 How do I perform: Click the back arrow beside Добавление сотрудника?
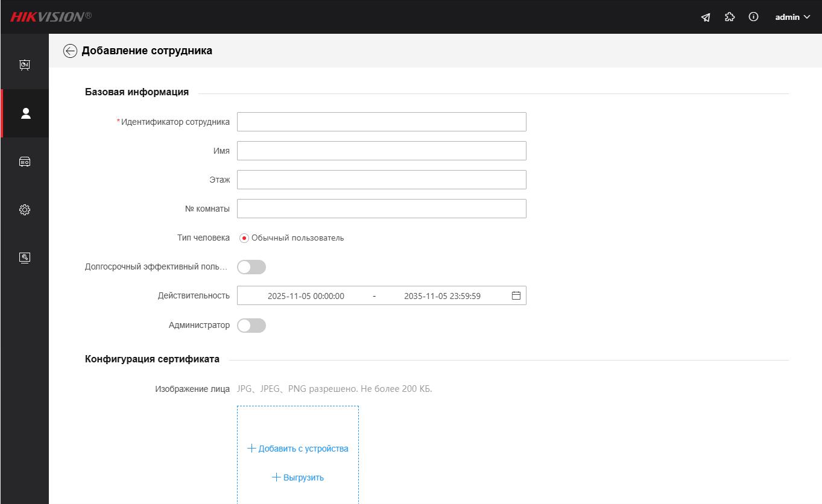tap(70, 51)
